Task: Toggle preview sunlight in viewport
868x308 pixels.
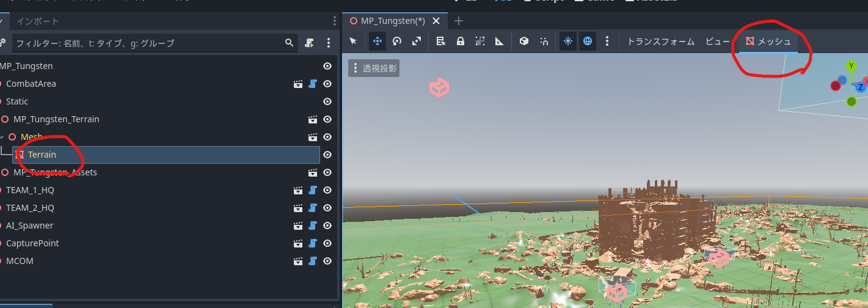Action: pyautogui.click(x=568, y=42)
